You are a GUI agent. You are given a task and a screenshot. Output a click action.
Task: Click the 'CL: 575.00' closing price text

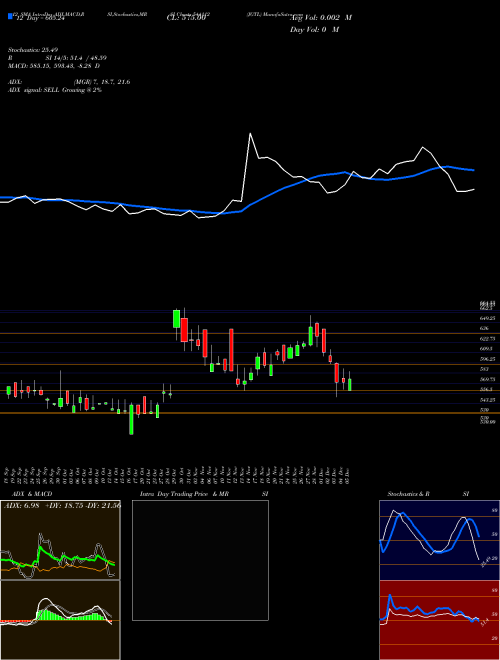click(x=186, y=18)
